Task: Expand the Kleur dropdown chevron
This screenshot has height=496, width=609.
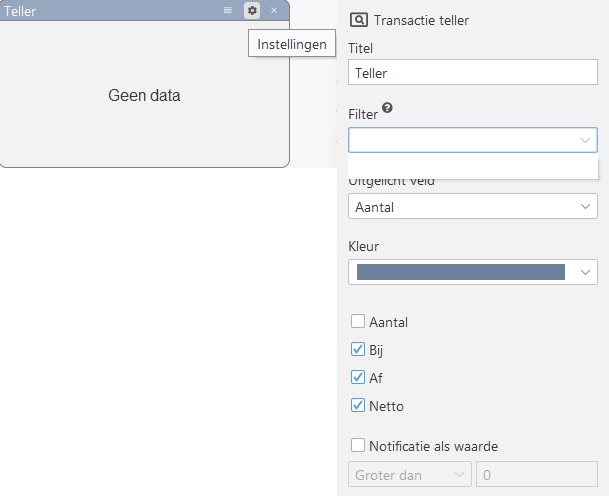Action: [x=586, y=272]
